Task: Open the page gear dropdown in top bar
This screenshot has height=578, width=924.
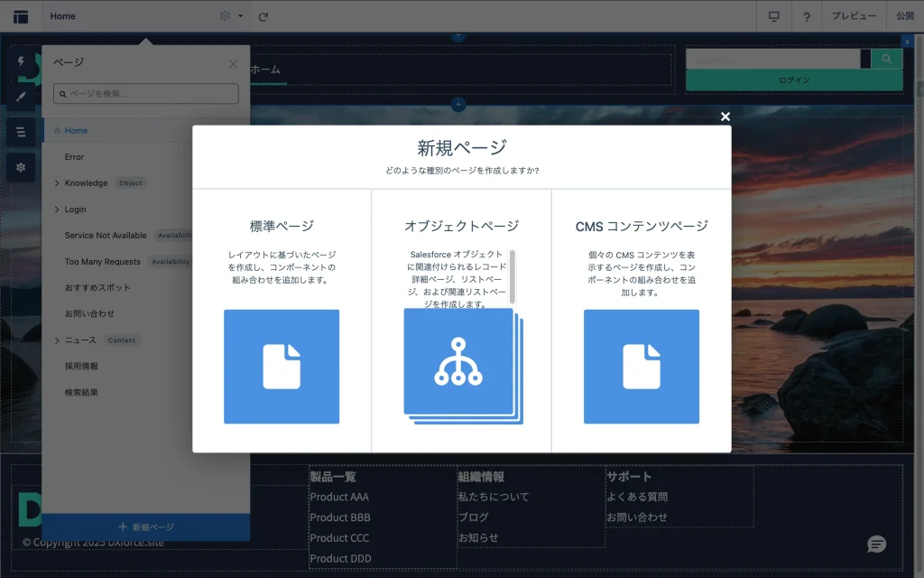Action: point(231,16)
